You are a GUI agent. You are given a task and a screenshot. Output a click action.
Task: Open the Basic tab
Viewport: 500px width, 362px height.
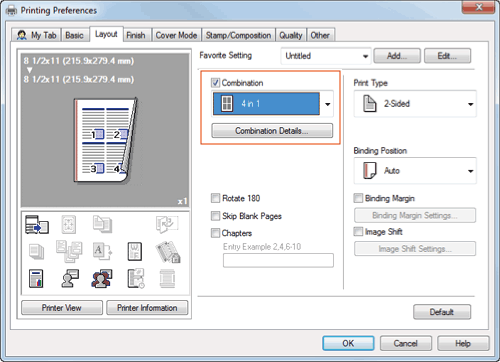74,35
